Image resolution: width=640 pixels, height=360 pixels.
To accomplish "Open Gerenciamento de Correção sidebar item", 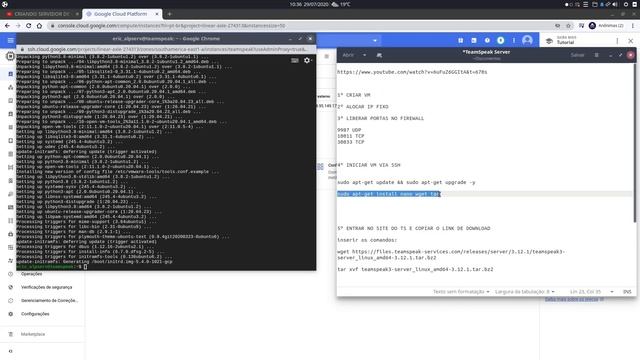I will point(49,300).
